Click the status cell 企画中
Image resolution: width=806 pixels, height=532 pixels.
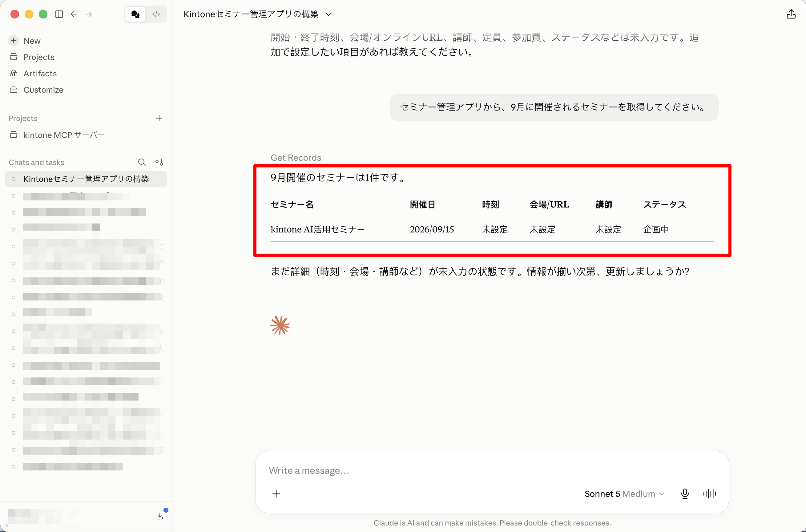(x=656, y=229)
